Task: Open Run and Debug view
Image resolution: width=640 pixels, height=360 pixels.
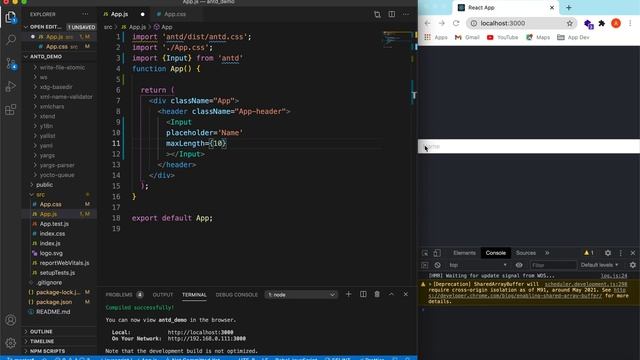Action: (x=11, y=87)
